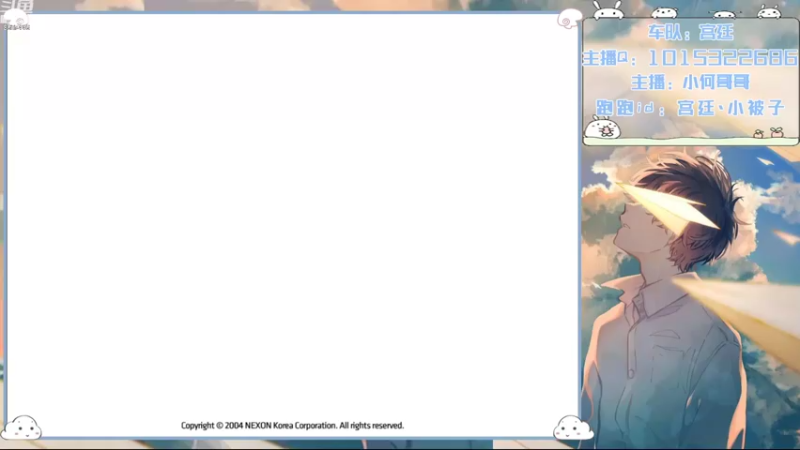The image size is (800, 450).
Task: Click the NEXON Korea Corporation copyright notice
Action: [x=292, y=426]
